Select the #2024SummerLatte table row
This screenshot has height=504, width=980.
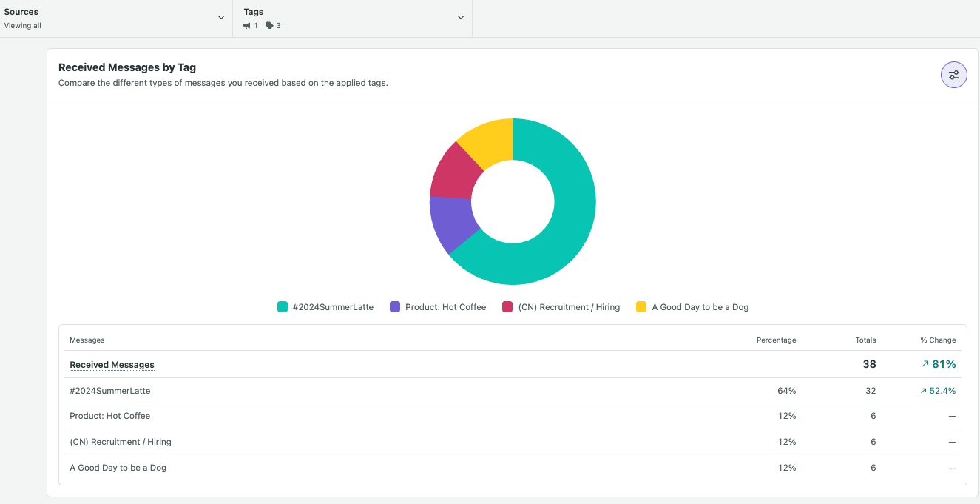pos(513,391)
